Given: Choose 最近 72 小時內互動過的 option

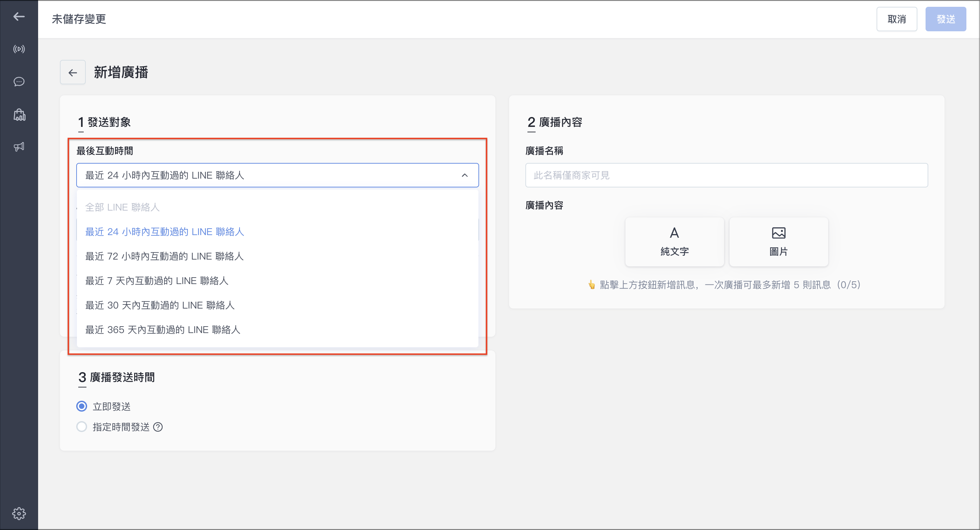Looking at the screenshot, I should tap(277, 256).
